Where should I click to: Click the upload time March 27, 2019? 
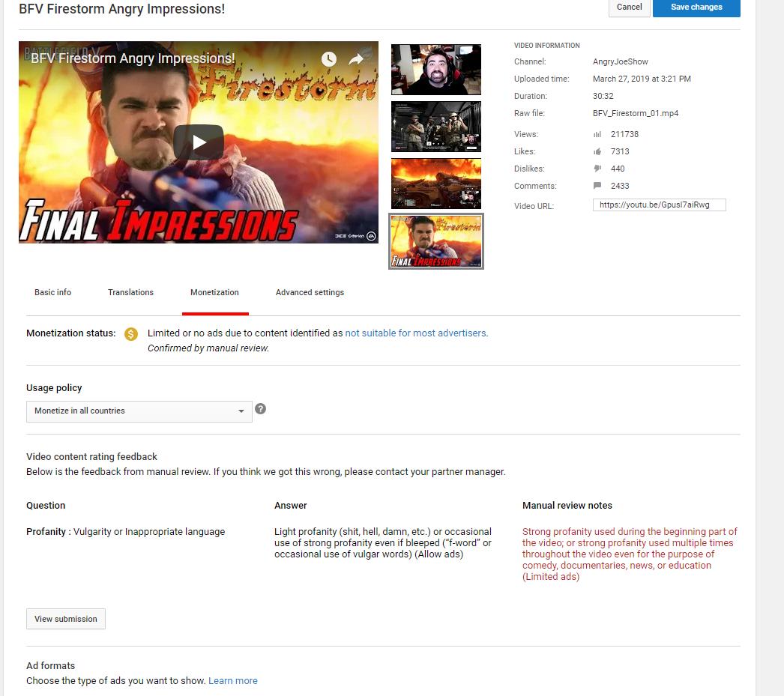pos(642,79)
